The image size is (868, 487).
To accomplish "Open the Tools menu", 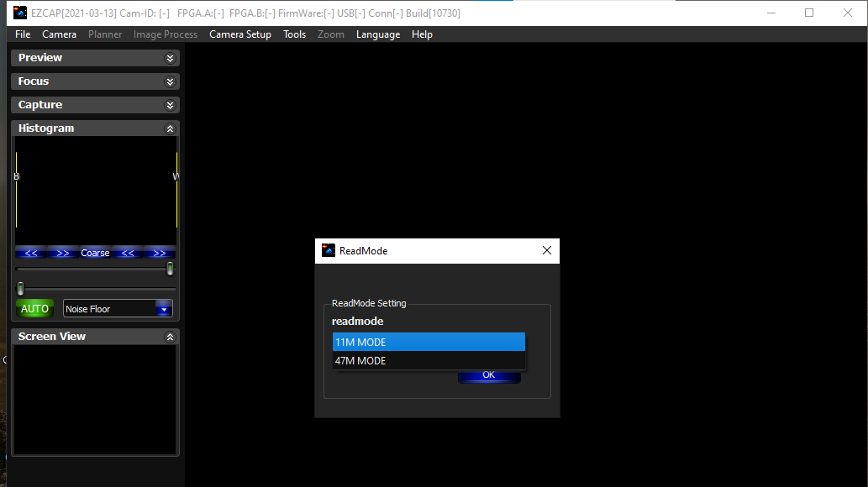I will pyautogui.click(x=294, y=34).
